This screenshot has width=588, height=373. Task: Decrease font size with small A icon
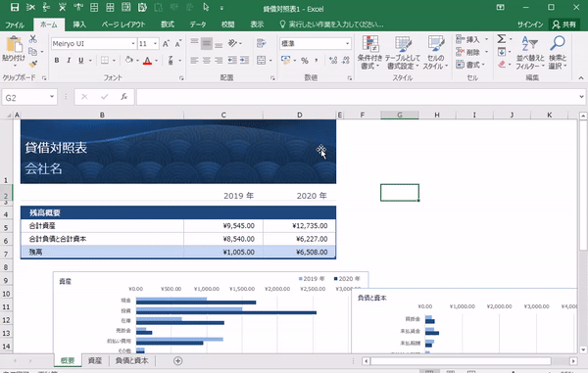tap(178, 44)
